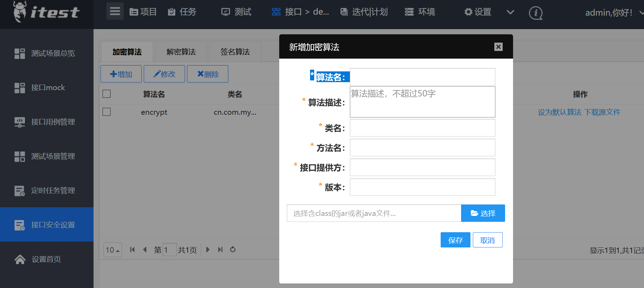Screen dimensions: 644x288
Task: Click the hamburger menu toggle icon
Action: coord(115,11)
